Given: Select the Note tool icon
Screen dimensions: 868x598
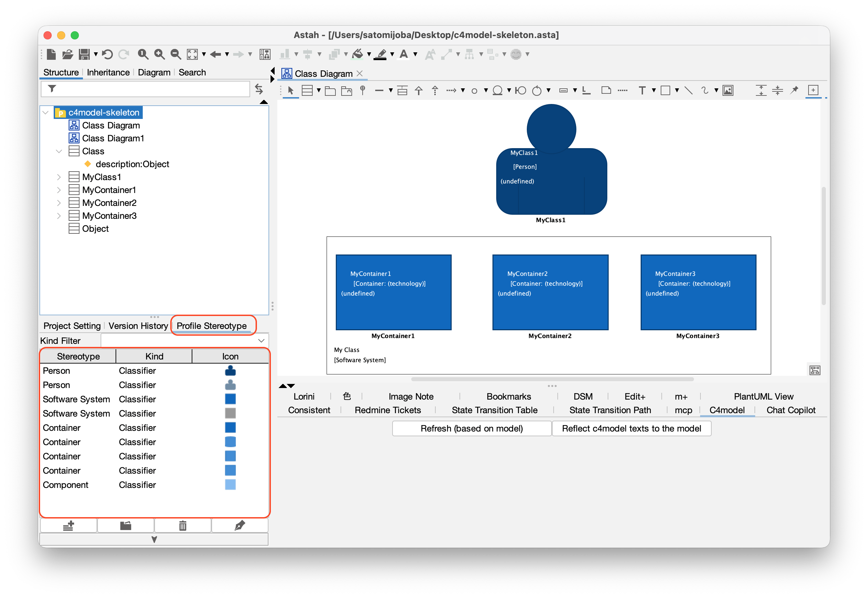Looking at the screenshot, I should (606, 90).
